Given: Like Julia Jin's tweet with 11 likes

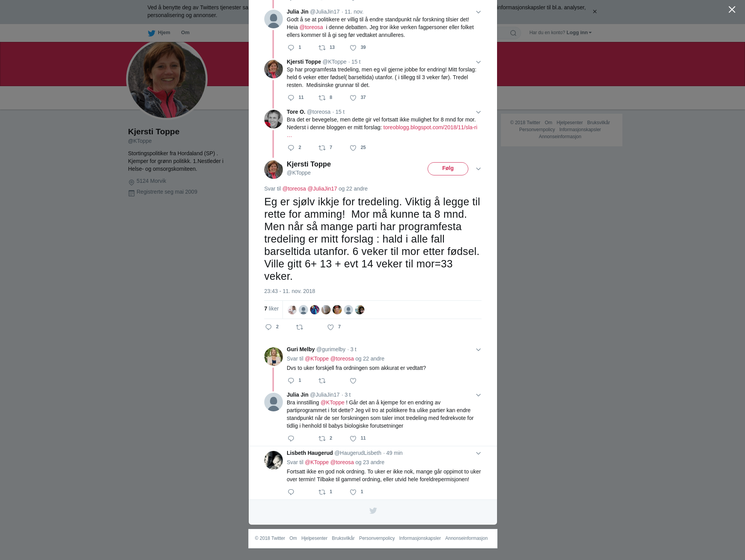Looking at the screenshot, I should tap(353, 439).
